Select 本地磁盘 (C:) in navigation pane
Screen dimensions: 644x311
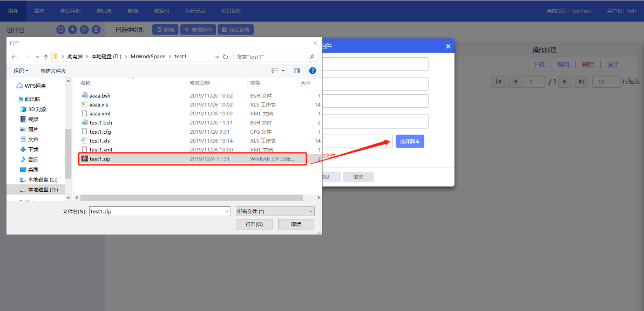coord(43,179)
